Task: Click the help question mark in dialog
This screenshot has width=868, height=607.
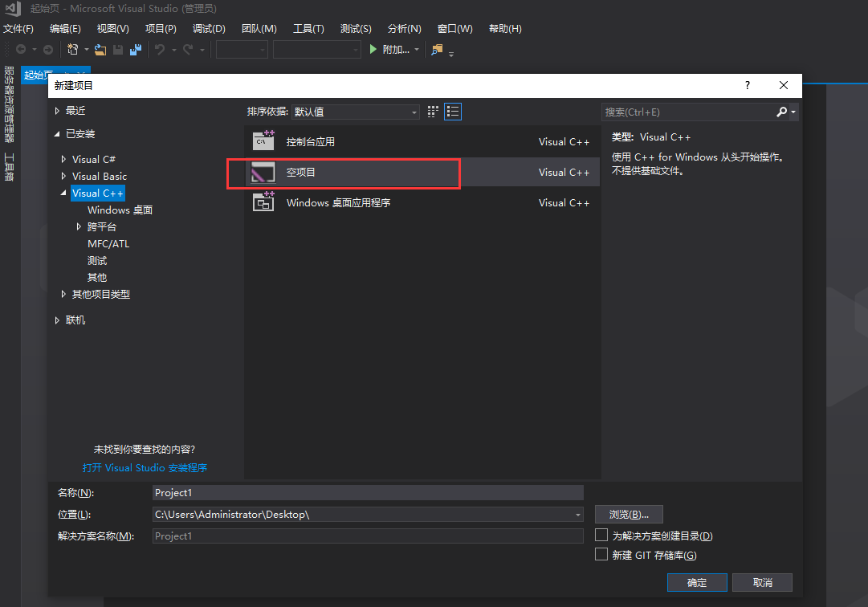Action: coord(748,85)
